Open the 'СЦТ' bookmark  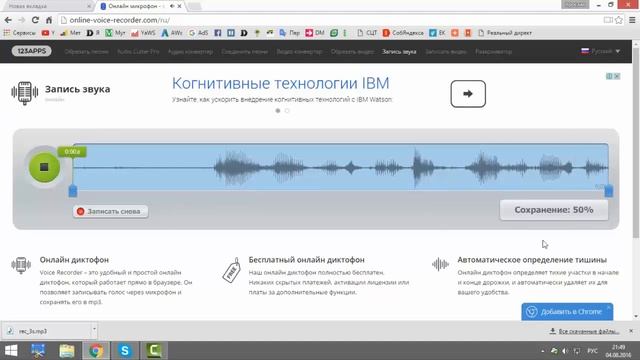367,33
